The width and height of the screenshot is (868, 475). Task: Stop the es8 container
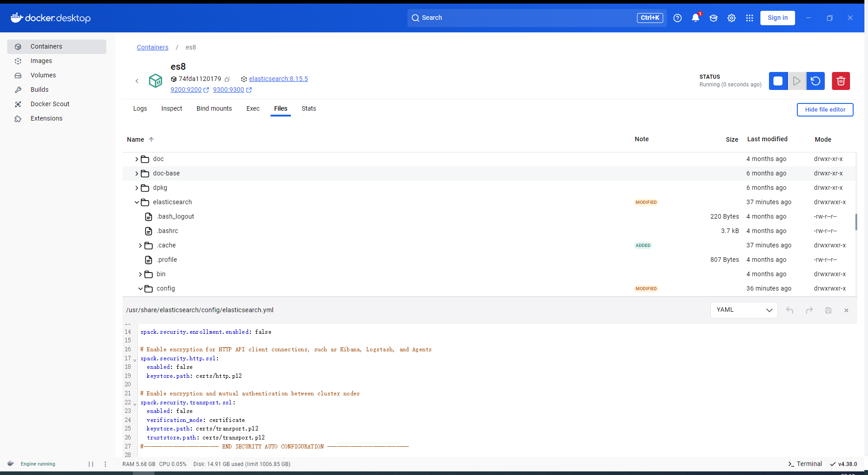[x=778, y=81]
